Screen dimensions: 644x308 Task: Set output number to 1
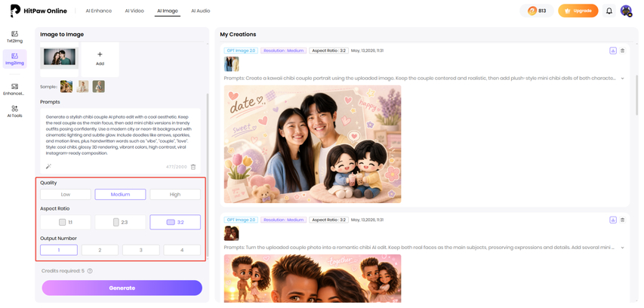coord(59,250)
